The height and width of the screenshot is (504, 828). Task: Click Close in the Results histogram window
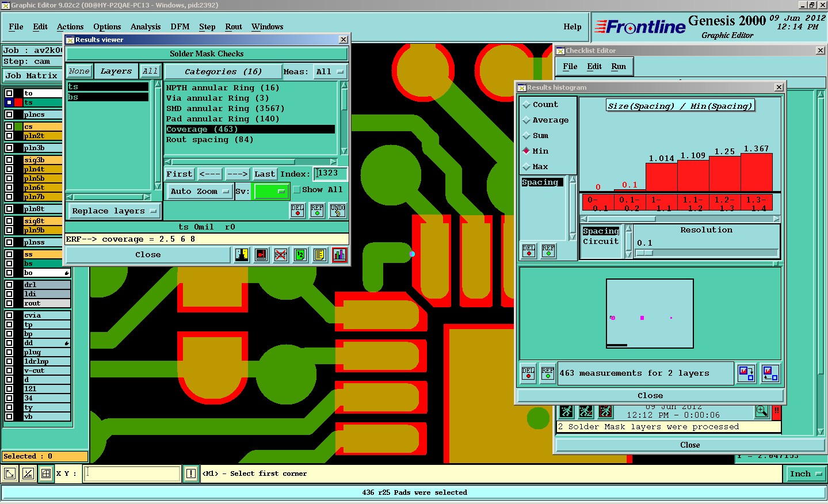tap(650, 396)
